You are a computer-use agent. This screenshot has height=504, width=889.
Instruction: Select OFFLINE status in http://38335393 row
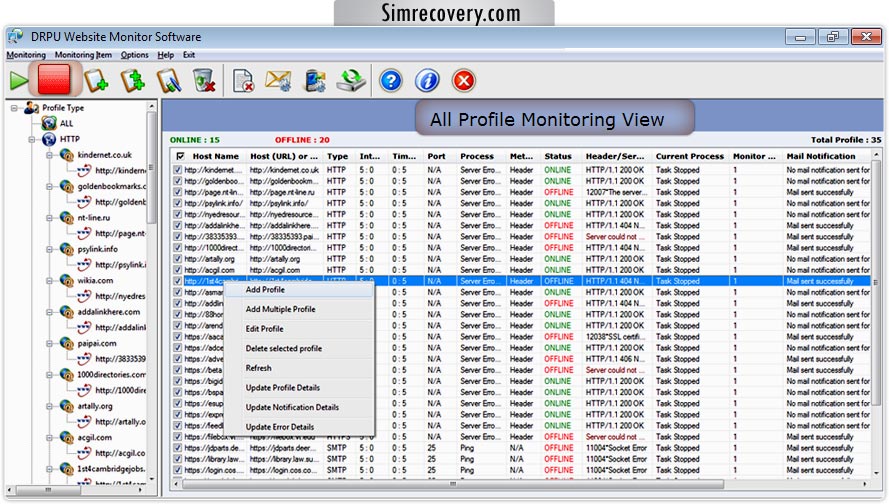click(558, 236)
